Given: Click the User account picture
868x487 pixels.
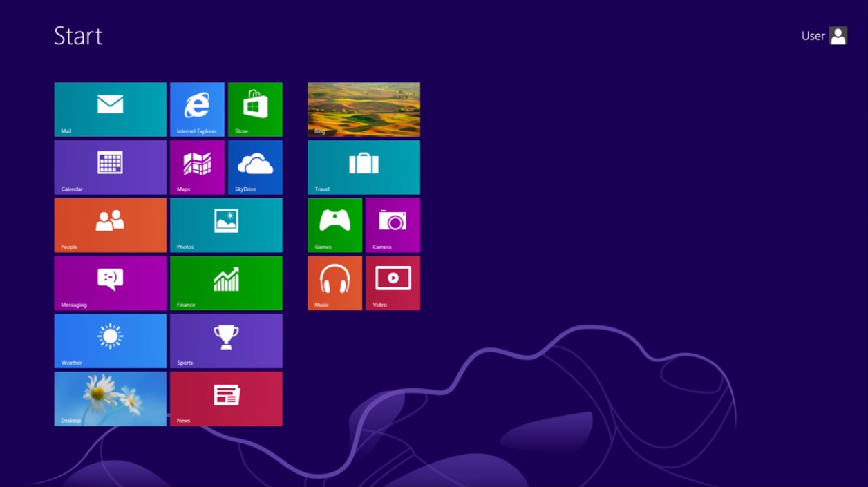Looking at the screenshot, I should (838, 36).
